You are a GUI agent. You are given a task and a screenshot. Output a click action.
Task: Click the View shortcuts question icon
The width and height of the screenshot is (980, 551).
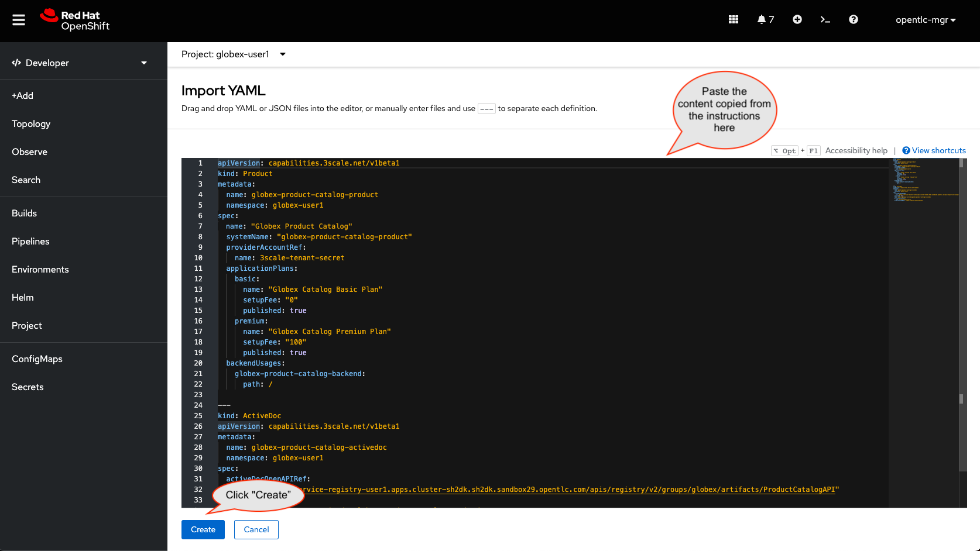coord(906,150)
